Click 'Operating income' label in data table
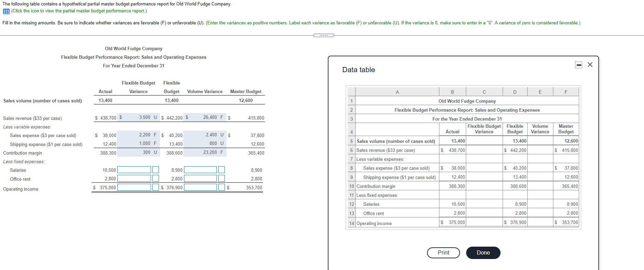This screenshot has width=644, height=270. (374, 223)
